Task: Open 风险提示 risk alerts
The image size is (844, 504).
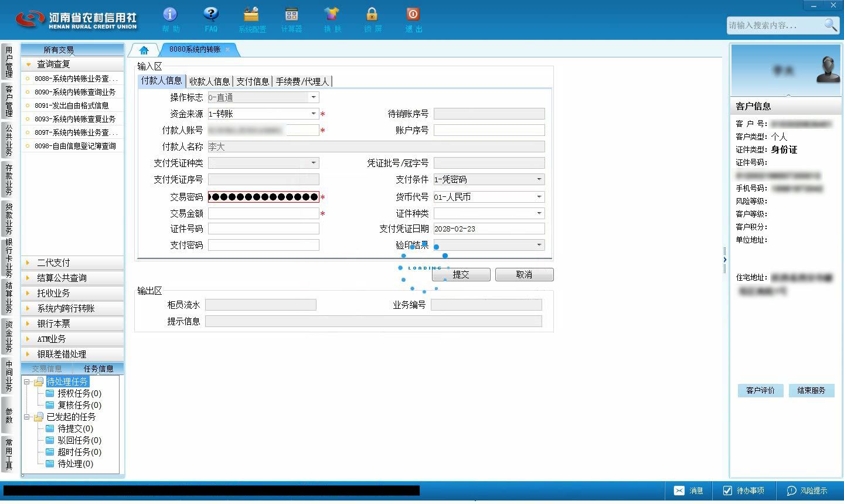Action: [807, 491]
